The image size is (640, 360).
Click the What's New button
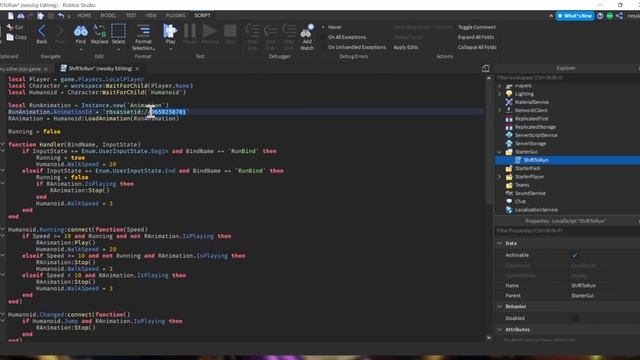tap(575, 16)
